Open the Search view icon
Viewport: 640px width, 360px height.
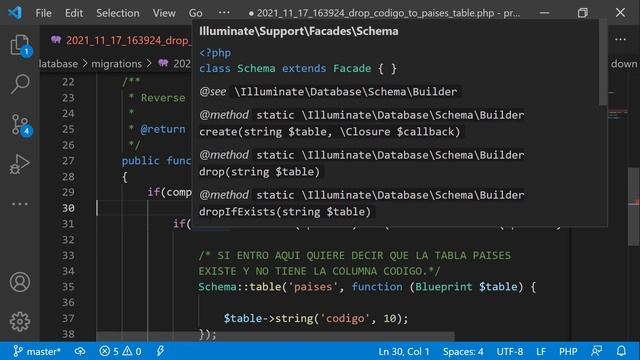(x=20, y=84)
